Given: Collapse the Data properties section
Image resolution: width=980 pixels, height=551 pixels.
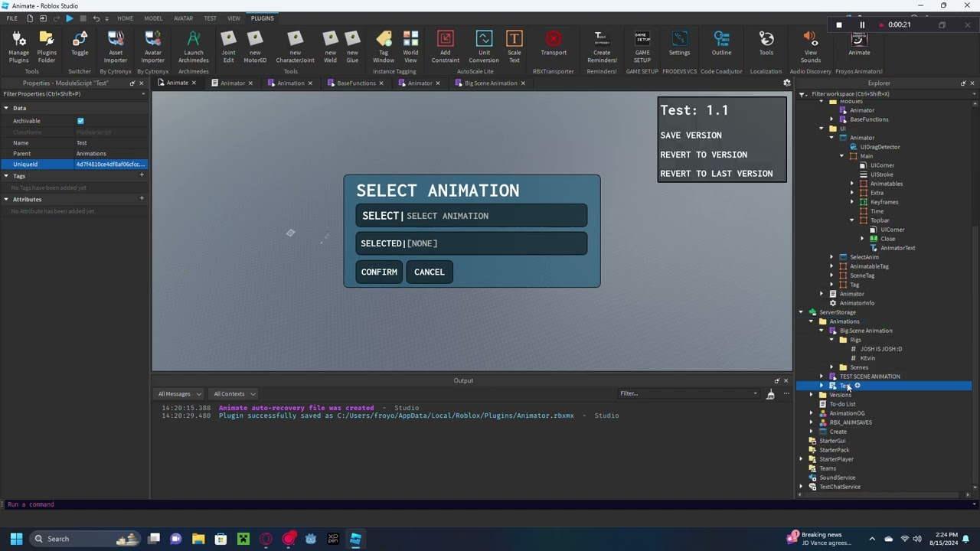Looking at the screenshot, I should pos(6,108).
